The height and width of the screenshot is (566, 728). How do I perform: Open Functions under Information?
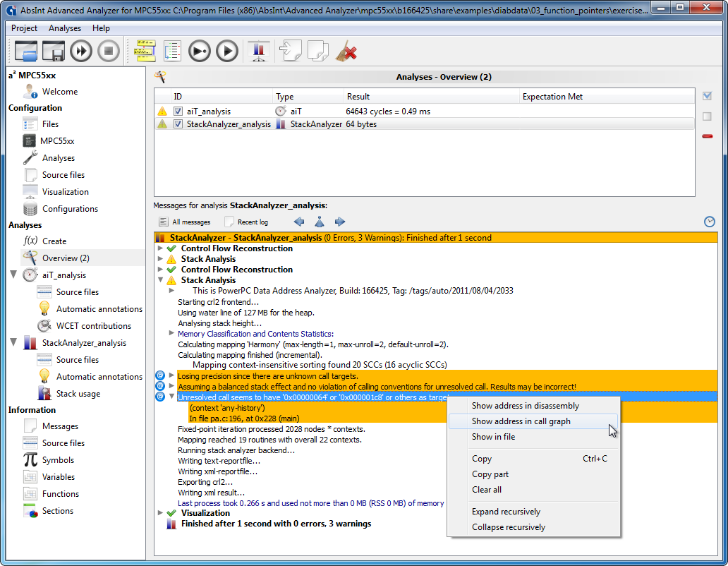(x=61, y=493)
